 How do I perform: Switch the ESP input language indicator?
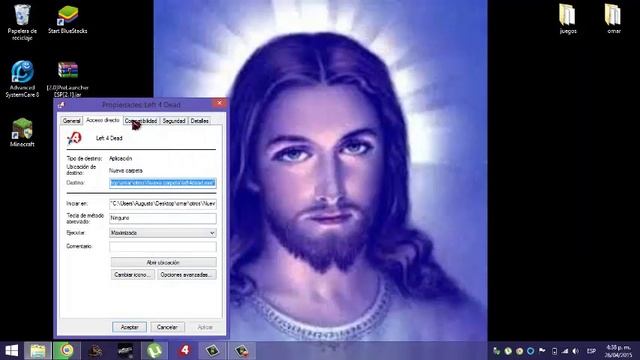pos(591,351)
